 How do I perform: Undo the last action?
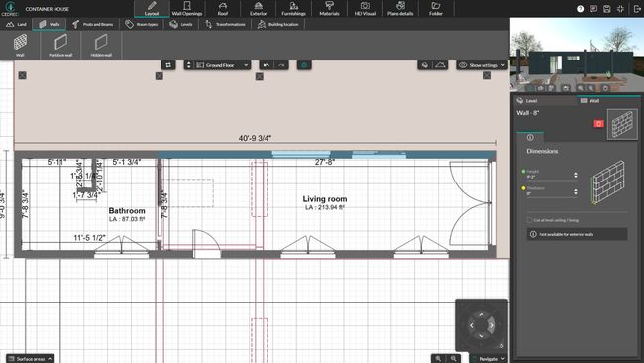pos(267,65)
